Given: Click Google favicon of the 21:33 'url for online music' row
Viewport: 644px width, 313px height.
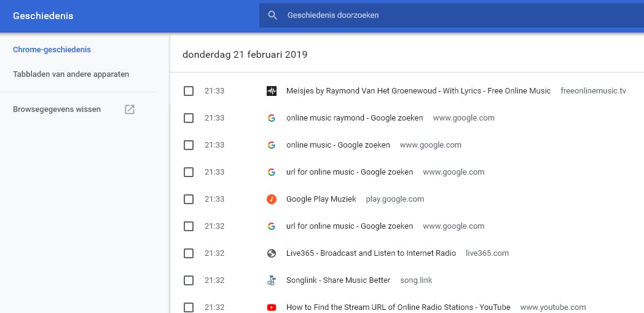Looking at the screenshot, I should point(272,172).
